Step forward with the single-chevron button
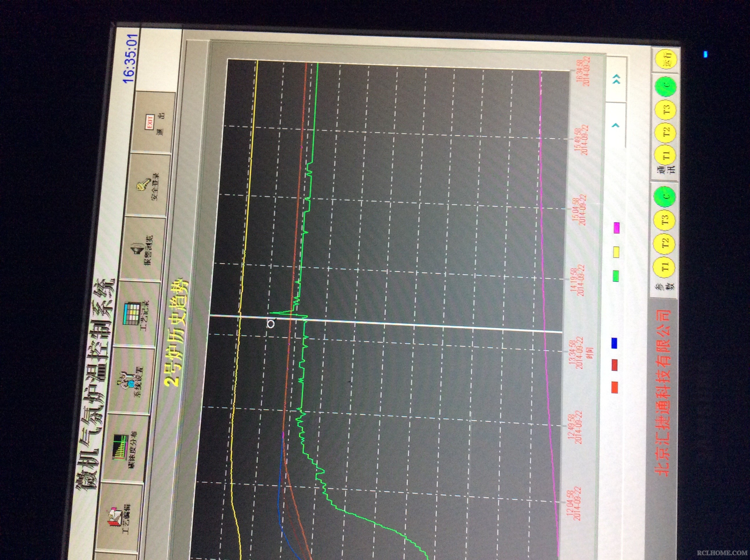 pyautogui.click(x=616, y=126)
